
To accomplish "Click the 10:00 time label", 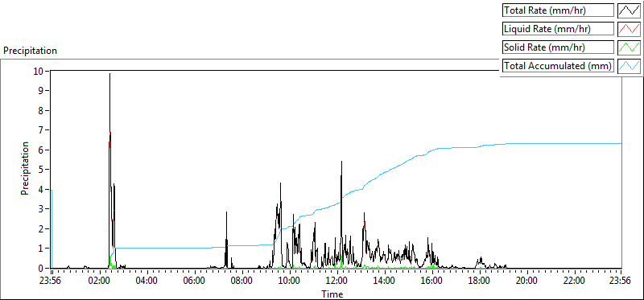I will 290,282.
